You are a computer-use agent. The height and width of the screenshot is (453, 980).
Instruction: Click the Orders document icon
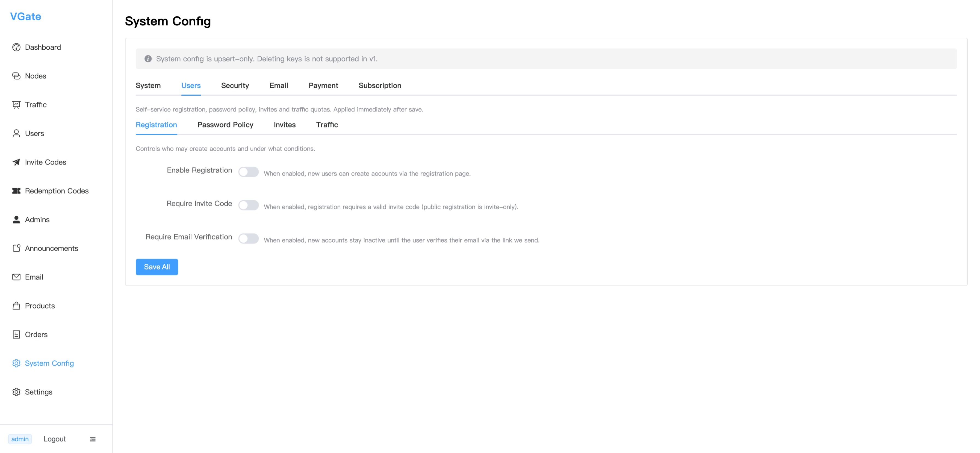[16, 335]
